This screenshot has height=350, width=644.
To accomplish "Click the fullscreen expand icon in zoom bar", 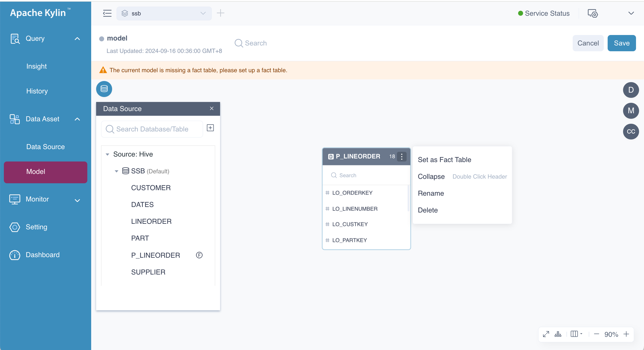I will (546, 334).
